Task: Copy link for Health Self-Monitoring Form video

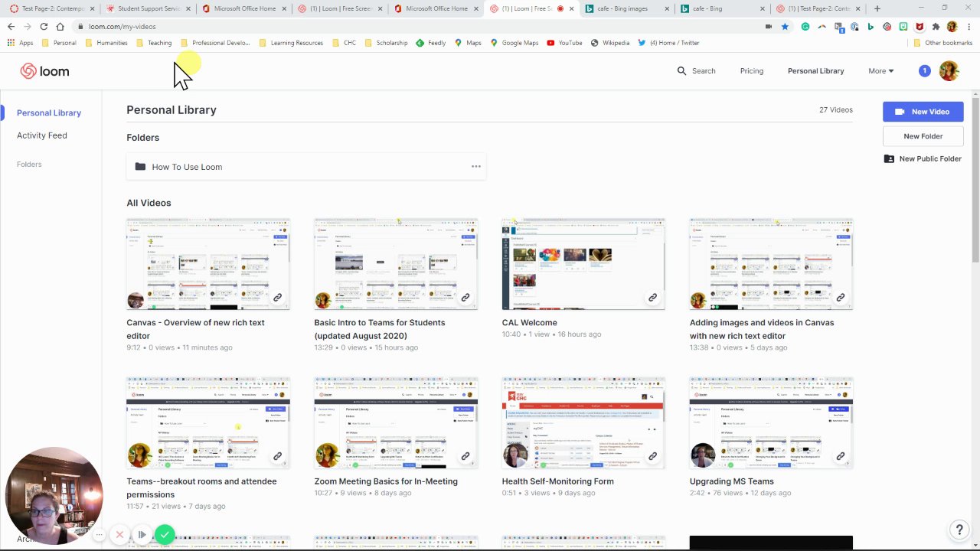Action: 652,456
